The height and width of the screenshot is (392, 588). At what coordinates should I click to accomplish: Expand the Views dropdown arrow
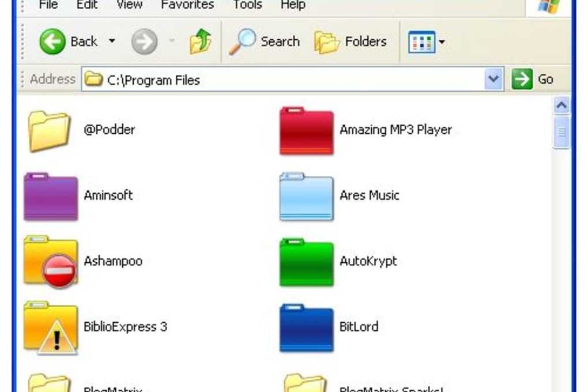point(442,42)
